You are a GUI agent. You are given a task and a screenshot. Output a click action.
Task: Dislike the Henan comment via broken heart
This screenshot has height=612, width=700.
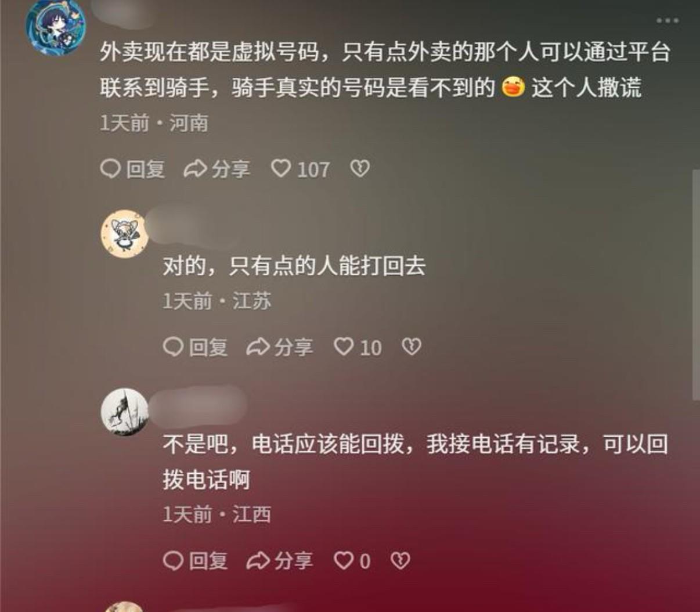pos(360,168)
